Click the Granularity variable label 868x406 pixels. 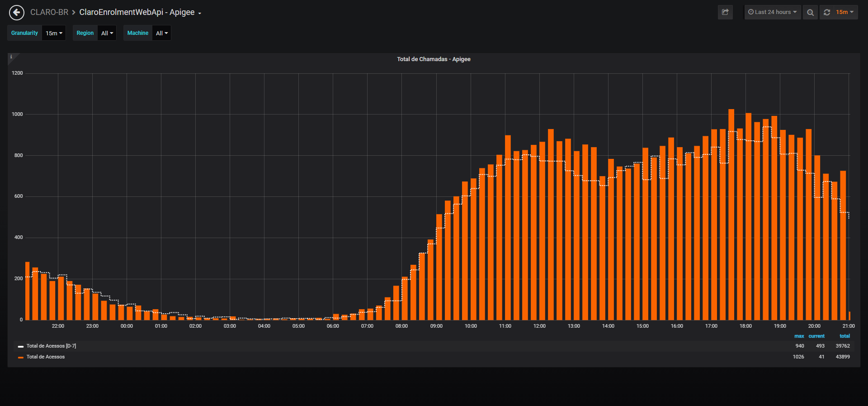pos(25,33)
